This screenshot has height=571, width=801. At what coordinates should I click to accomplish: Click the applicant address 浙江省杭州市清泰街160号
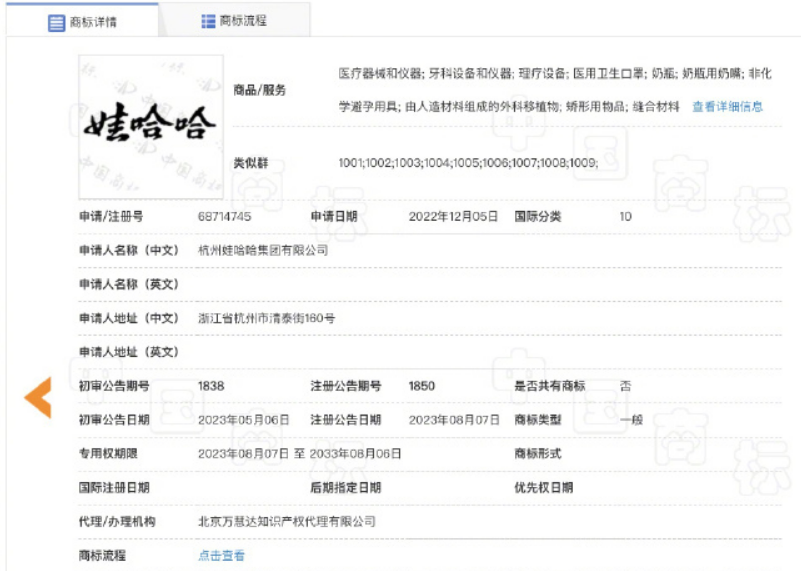pyautogui.click(x=267, y=318)
